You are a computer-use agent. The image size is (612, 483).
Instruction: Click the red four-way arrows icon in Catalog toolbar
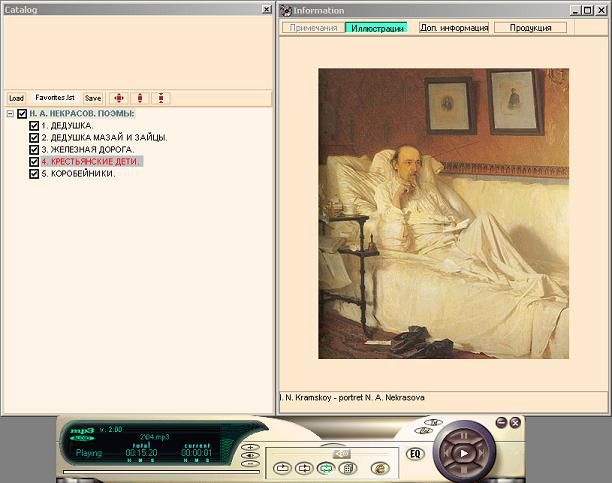(x=120, y=98)
